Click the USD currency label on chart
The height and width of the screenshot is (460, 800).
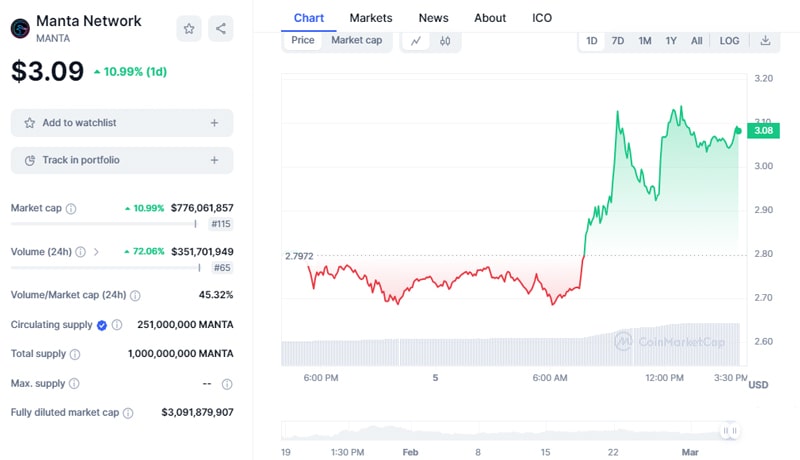coord(758,385)
